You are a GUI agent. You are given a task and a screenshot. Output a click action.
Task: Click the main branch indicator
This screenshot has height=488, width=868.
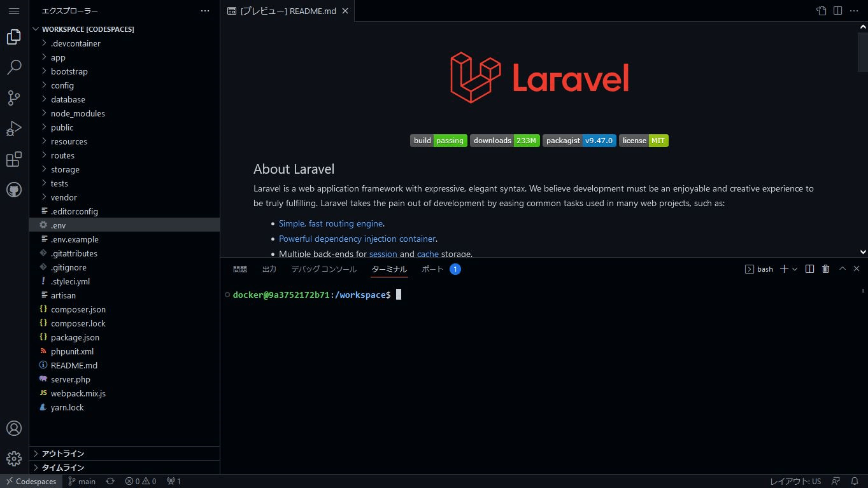pyautogui.click(x=82, y=481)
